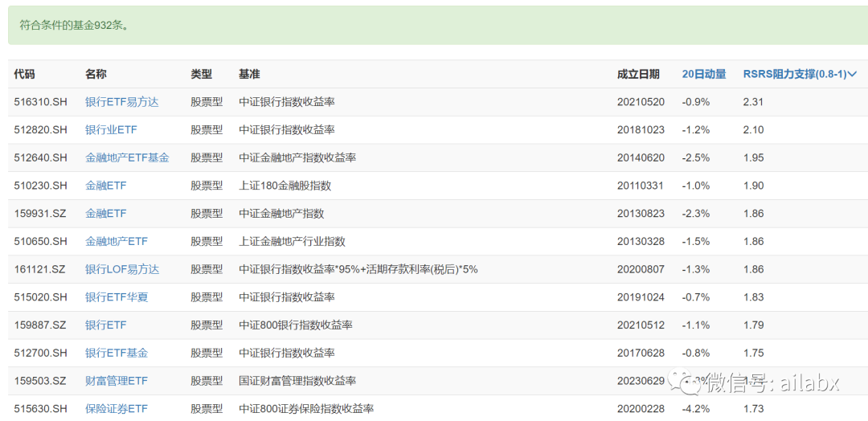
Task: Click inception date 20130823
Action: pos(641,214)
